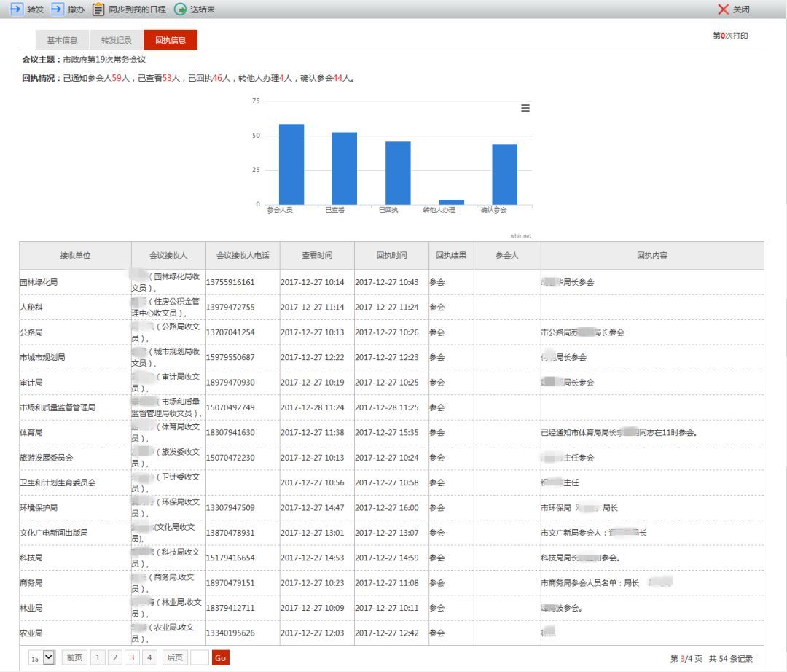Viewport: 787px width, 672px height.
Task: Select the 回执信息 tab
Action: tap(171, 40)
